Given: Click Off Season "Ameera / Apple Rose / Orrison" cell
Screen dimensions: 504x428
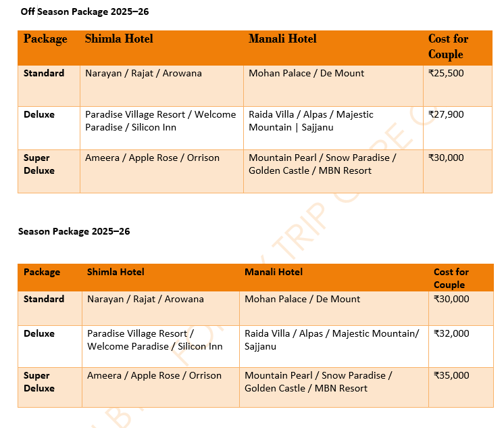Looking at the screenshot, I should (x=152, y=158).
